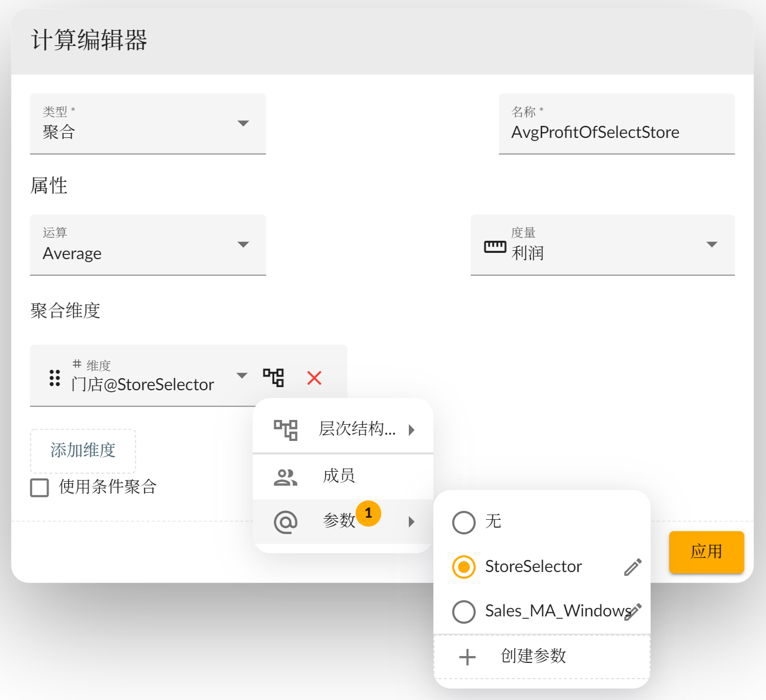Open the 类型 dropdown showing 聚合
766x700 pixels.
pyautogui.click(x=148, y=124)
